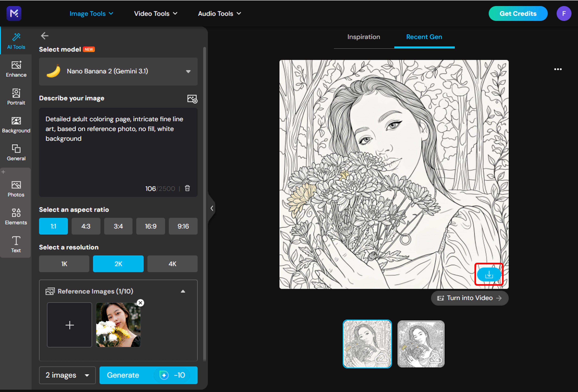Clear prompt with the trash icon
The height and width of the screenshot is (392, 578).
(x=187, y=188)
